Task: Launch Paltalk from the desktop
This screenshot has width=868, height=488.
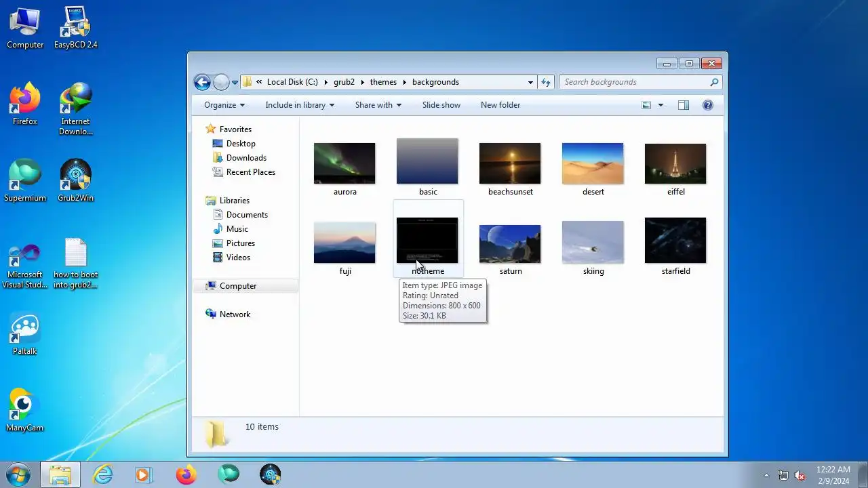Action: click(x=25, y=334)
